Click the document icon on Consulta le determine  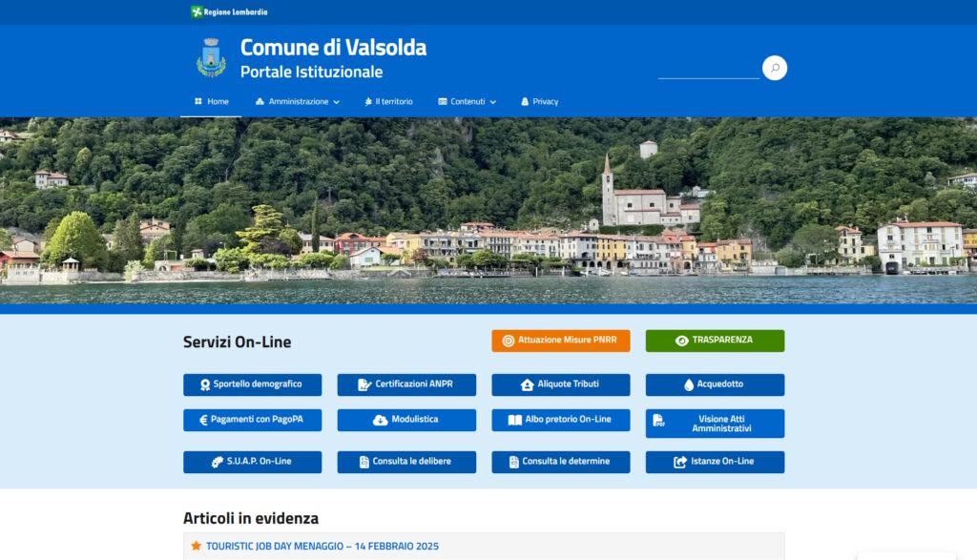click(514, 462)
